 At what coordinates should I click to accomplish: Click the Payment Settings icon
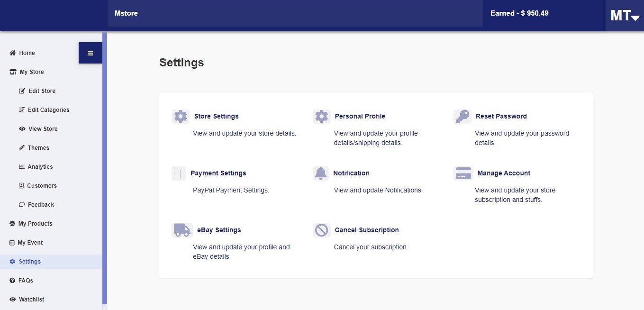coord(179,173)
